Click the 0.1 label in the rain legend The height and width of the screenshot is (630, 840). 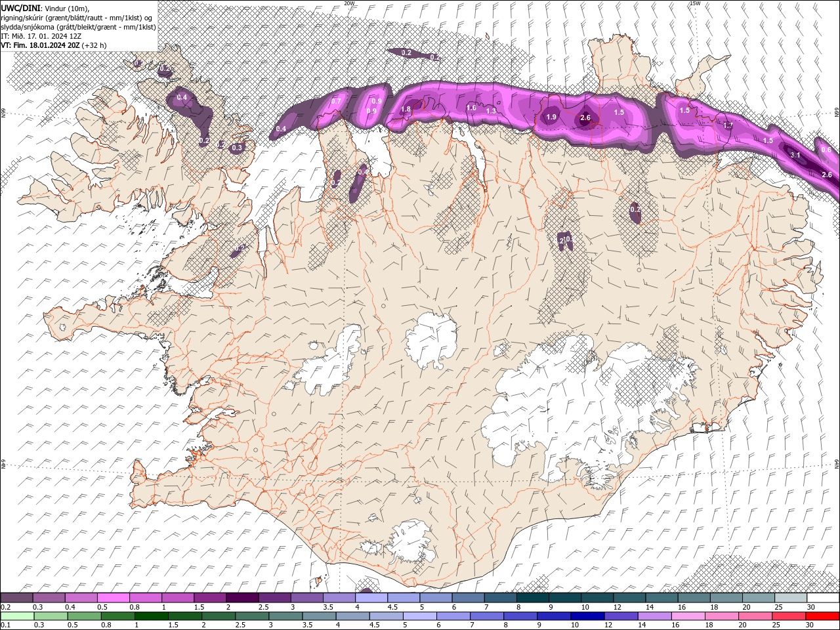pyautogui.click(x=4, y=625)
